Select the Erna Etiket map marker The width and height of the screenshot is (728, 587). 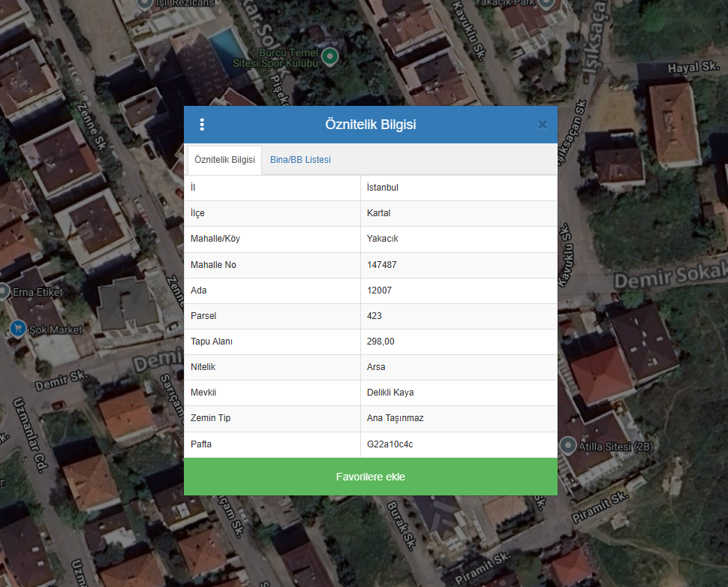pos(4,291)
